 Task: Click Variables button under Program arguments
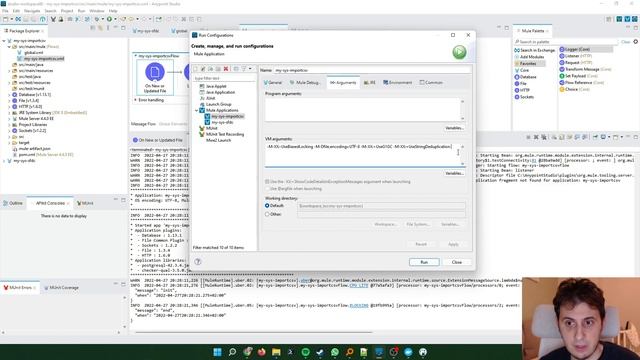tap(454, 128)
